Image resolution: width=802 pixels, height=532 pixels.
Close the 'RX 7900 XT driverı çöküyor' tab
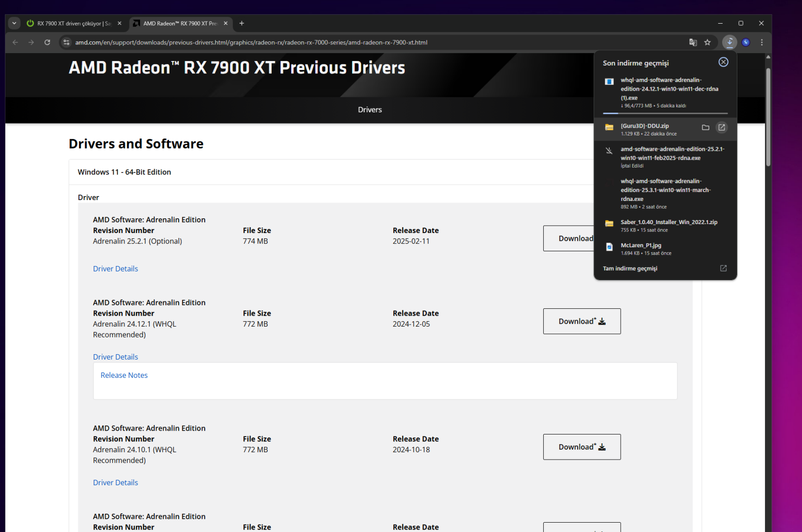119,23
